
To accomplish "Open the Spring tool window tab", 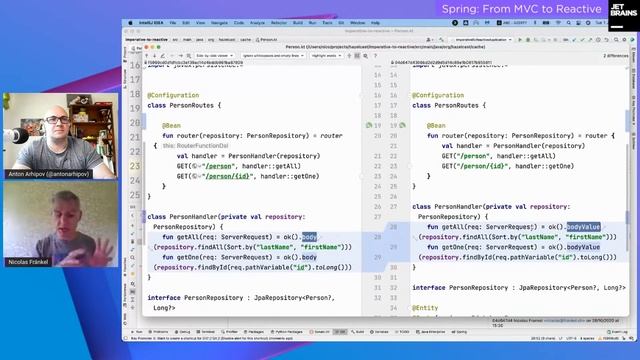I will (x=460, y=332).
